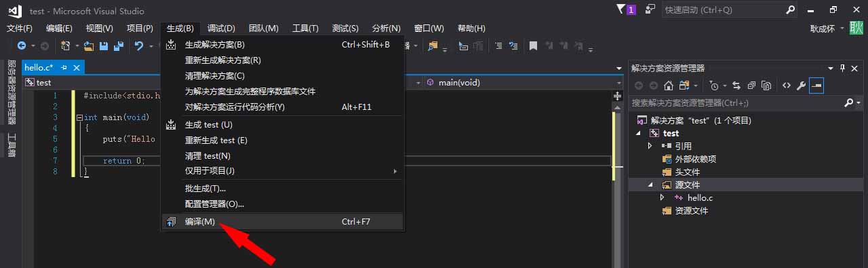Select 资源文件 folder in Solution Explorer
This screenshot has height=268, width=868.
(691, 210)
